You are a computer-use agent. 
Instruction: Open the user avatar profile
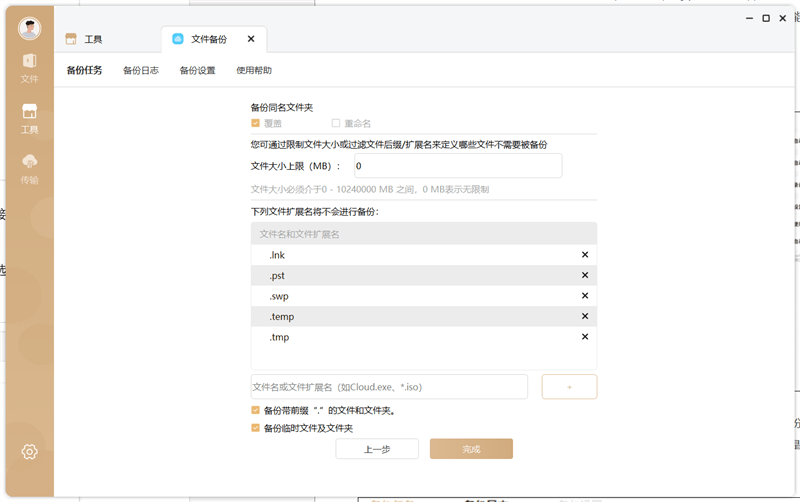[x=29, y=28]
